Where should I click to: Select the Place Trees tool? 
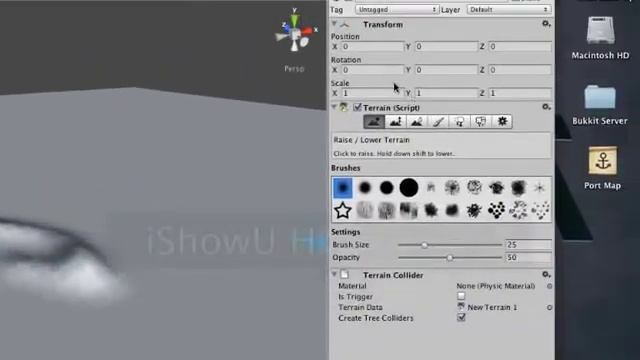459,122
